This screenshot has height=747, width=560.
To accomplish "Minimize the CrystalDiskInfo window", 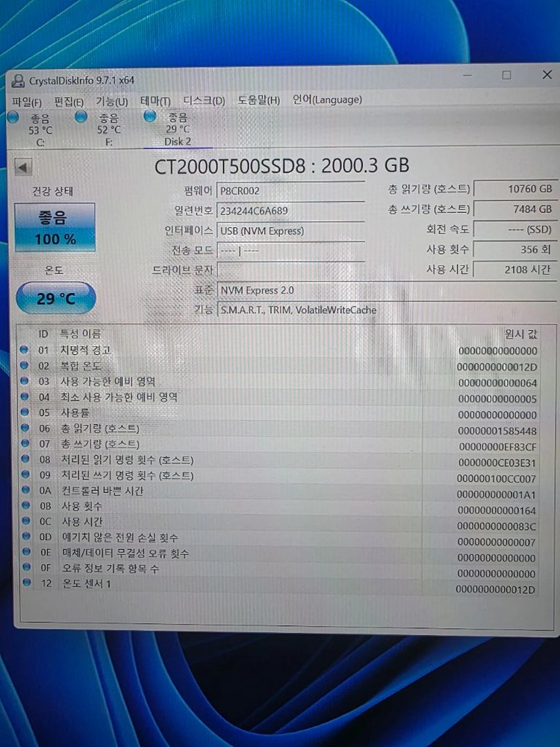I will click(x=467, y=75).
